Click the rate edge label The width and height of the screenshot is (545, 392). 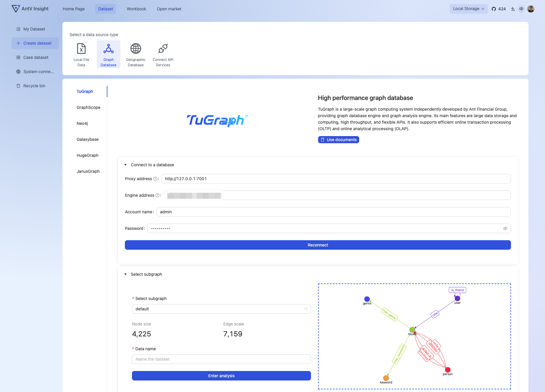[x=435, y=314]
